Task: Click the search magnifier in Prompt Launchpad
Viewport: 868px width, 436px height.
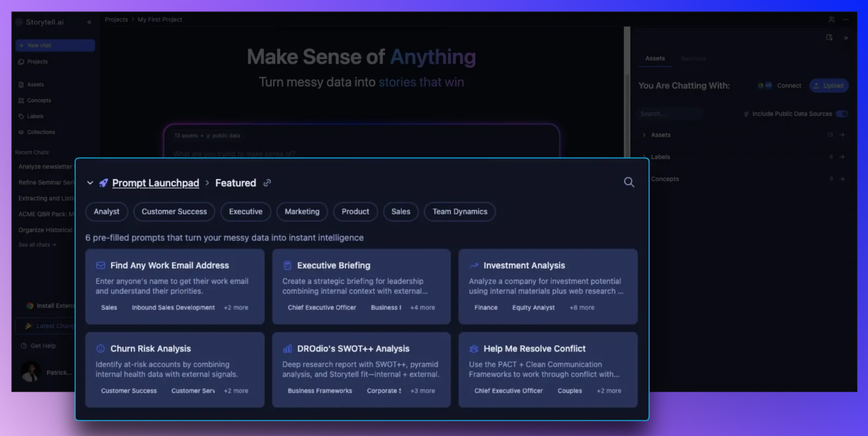Action: tap(629, 182)
